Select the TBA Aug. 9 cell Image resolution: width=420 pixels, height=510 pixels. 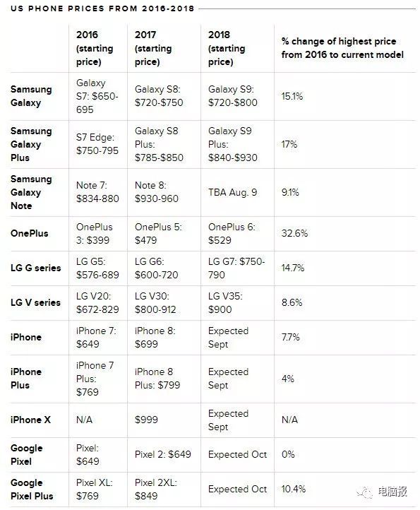(233, 192)
